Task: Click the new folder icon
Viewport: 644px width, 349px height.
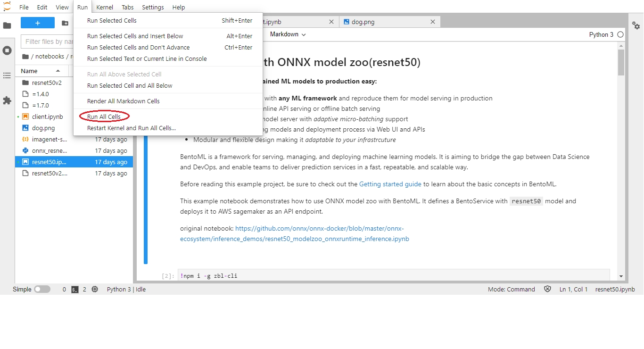Action: coord(65,23)
